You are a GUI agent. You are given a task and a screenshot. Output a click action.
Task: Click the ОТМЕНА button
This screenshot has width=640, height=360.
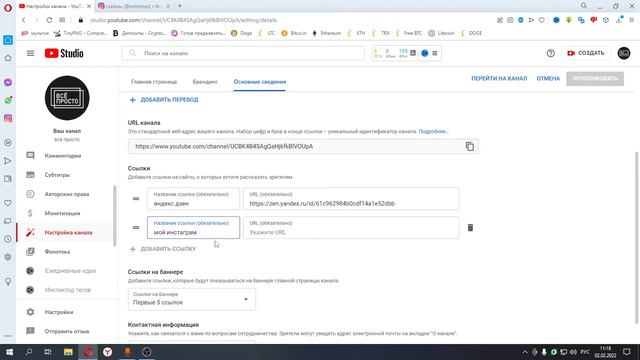(x=548, y=78)
